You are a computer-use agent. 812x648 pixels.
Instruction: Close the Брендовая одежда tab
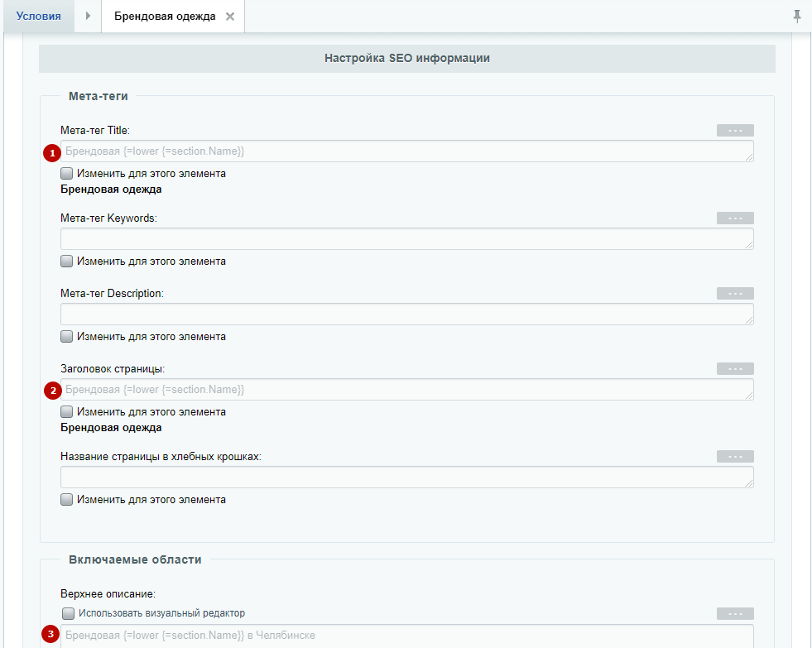(x=230, y=17)
